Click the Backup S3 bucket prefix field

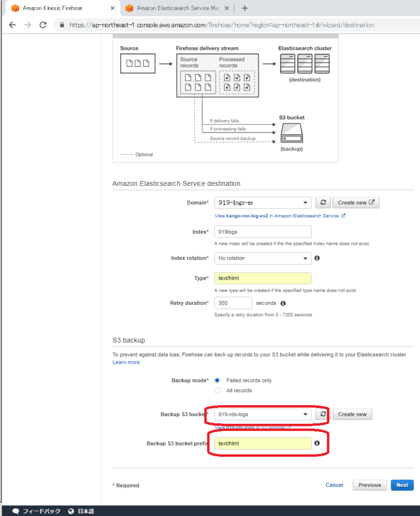pos(263,443)
